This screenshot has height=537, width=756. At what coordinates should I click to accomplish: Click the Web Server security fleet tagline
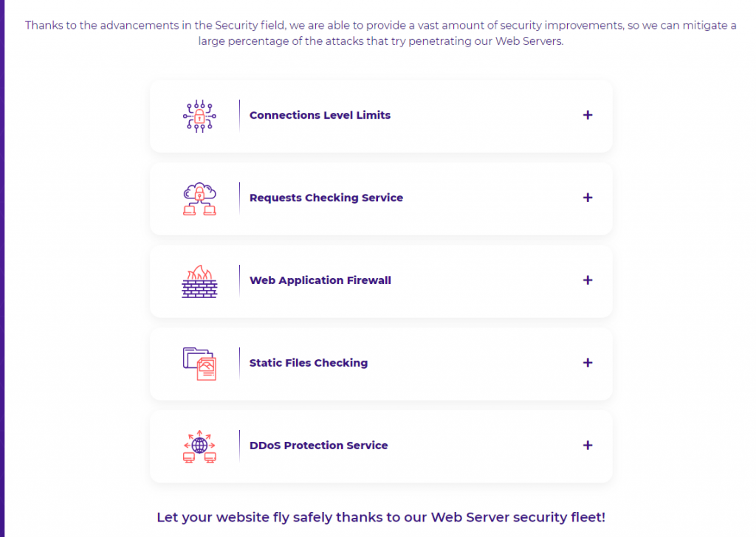381,517
